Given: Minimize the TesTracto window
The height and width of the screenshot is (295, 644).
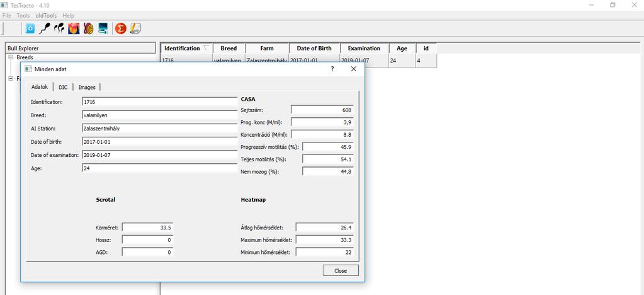Looking at the screenshot, I should pyautogui.click(x=592, y=5).
